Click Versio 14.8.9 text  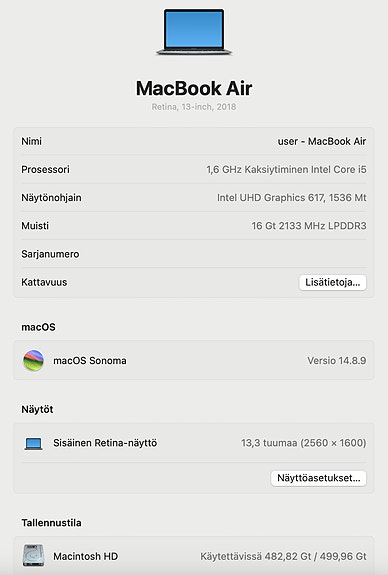pyautogui.click(x=337, y=360)
